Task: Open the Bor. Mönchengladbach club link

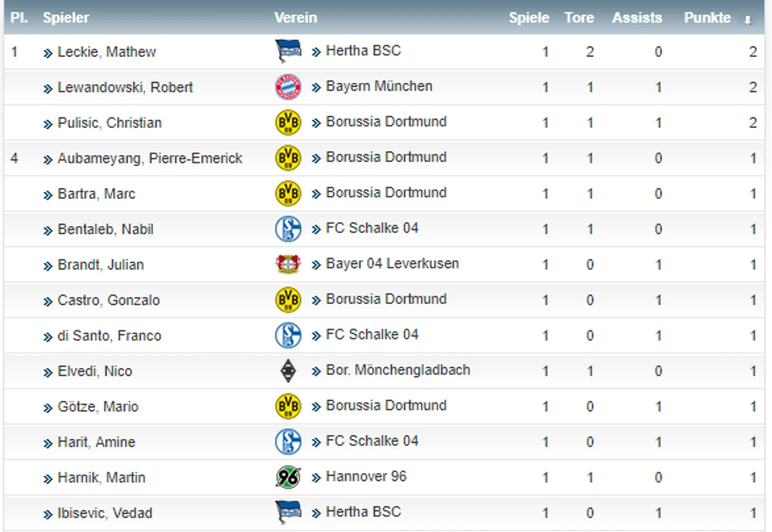Action: pyautogui.click(x=398, y=370)
